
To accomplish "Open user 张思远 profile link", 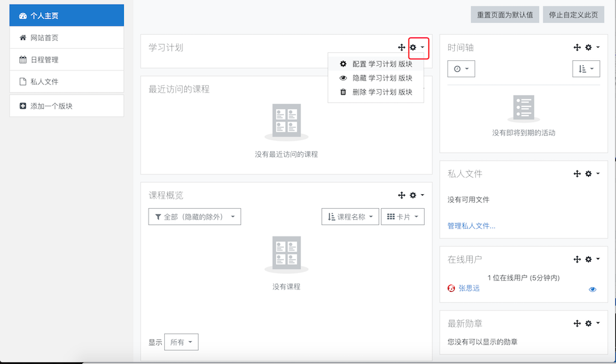I will 469,288.
